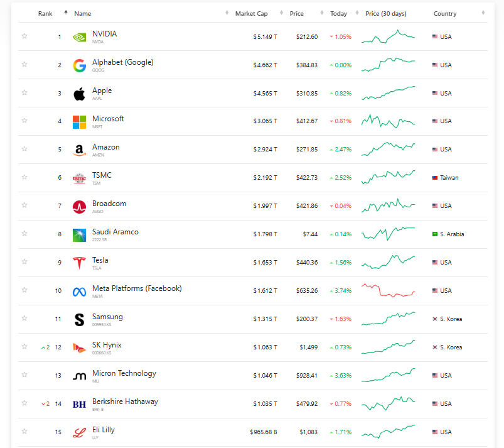Click the Alphabet Google G logo
504x448 pixels.
pos(79,65)
